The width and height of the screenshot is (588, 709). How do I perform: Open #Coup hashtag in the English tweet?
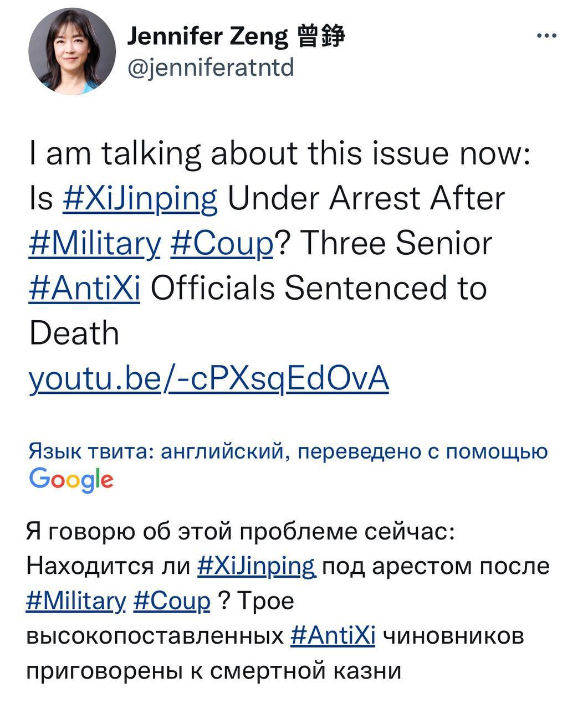point(222,244)
